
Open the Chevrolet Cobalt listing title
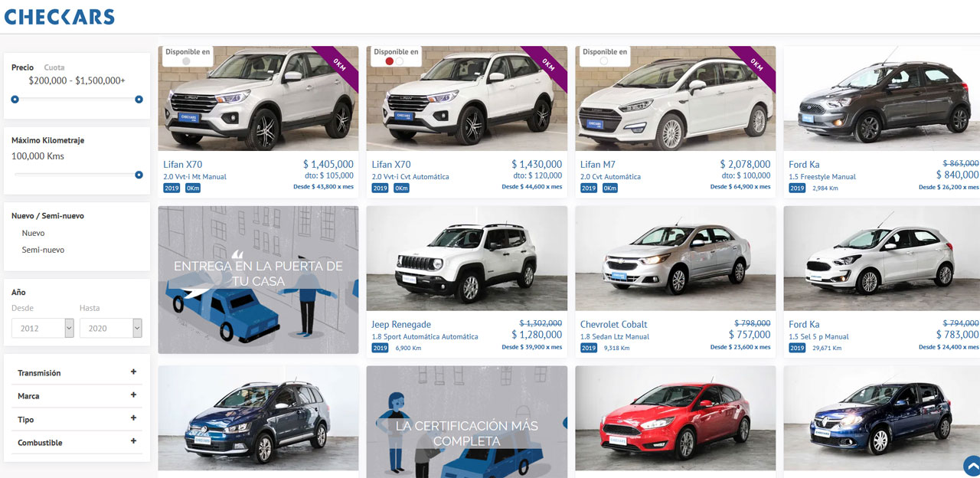pos(614,325)
